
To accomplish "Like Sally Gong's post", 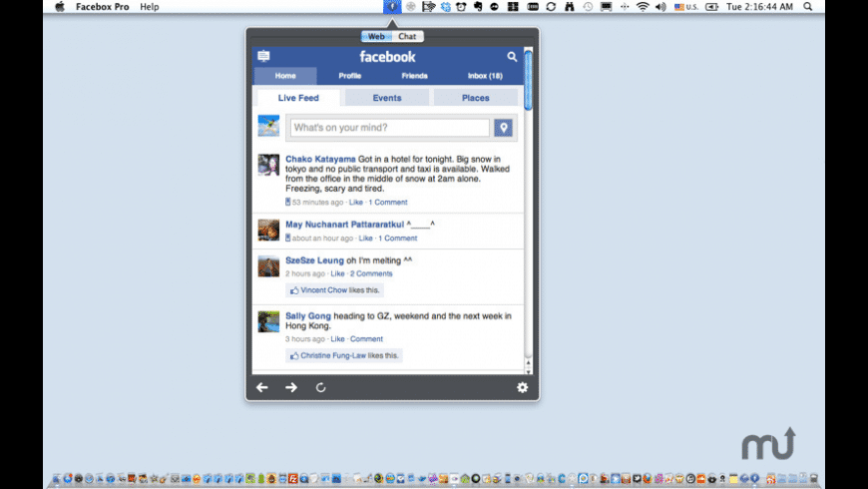I will coord(337,339).
